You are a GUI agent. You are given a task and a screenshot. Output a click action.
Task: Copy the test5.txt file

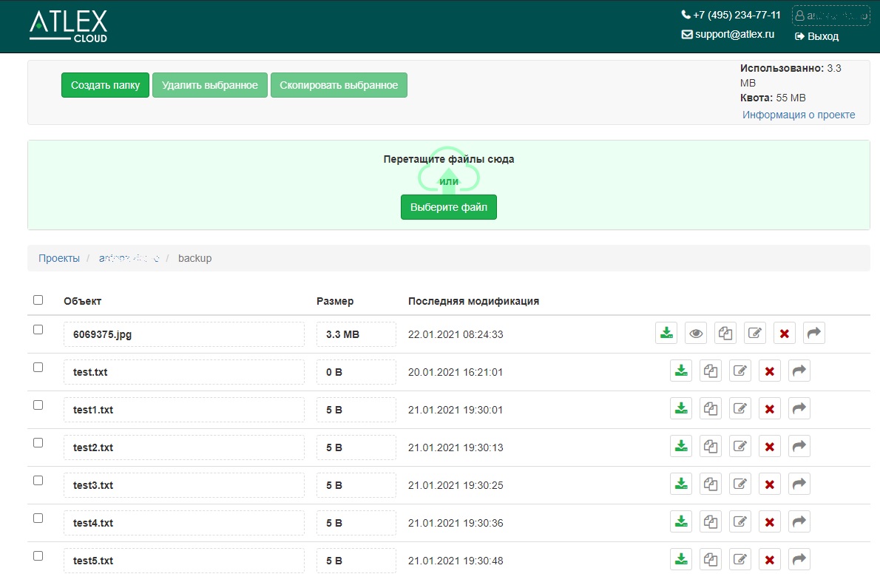711,559
